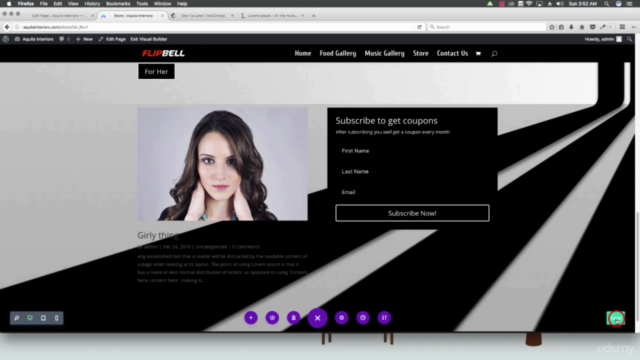640x360 pixels.
Task: Open Firefox Tools menu
Action: (142, 4)
